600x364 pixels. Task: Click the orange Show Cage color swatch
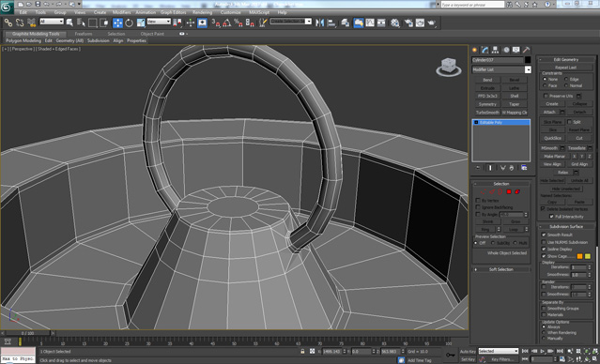(x=579, y=256)
